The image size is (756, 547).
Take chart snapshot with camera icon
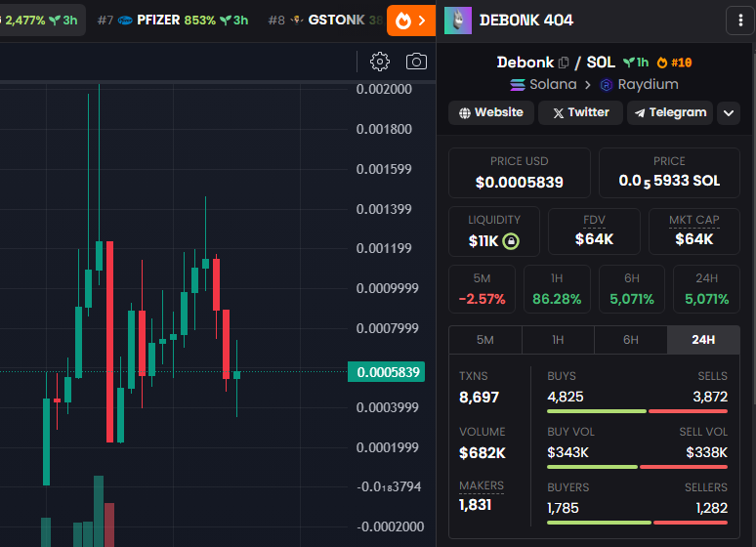(416, 62)
